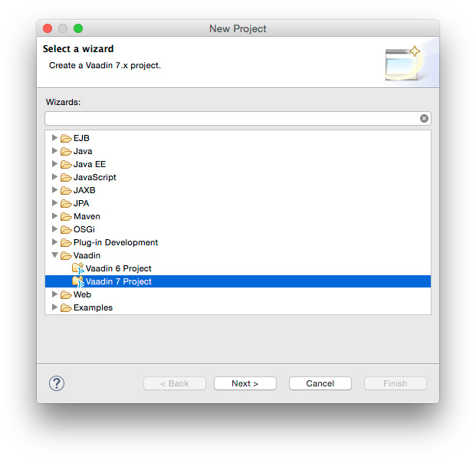
Task: Expand the JAXB category arrow
Action: click(x=54, y=190)
